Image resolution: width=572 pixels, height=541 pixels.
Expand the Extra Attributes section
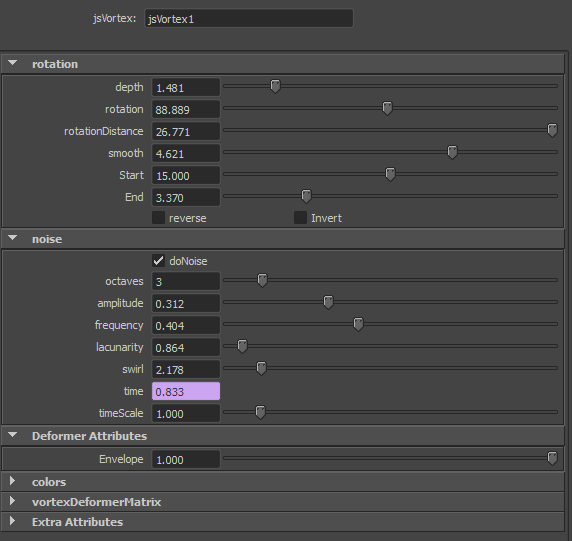tap(12, 521)
